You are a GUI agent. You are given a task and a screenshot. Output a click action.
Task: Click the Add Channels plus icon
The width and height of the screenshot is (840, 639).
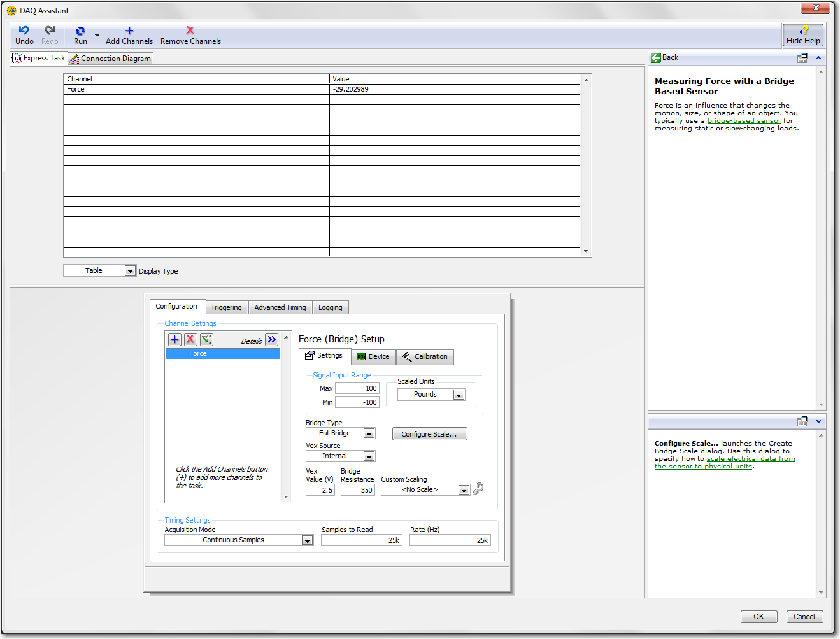(x=129, y=31)
